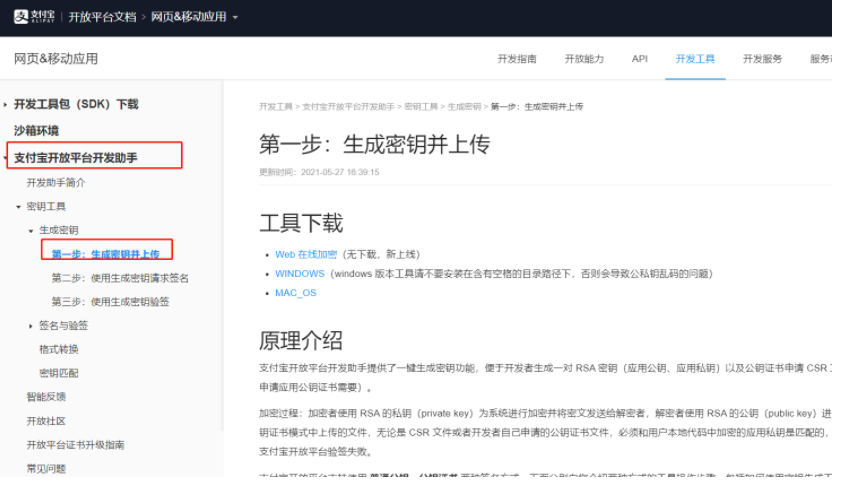Download the MAC_OS tool link
Viewport: 847px width, 480px height.
(295, 293)
